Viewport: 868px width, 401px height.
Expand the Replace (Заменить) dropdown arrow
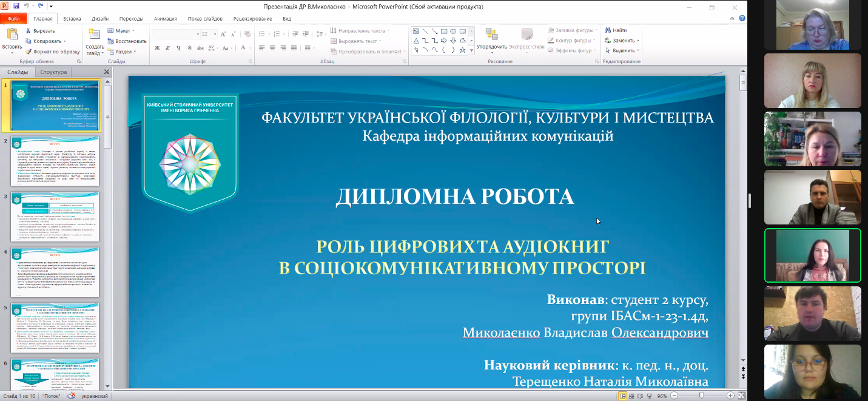(x=638, y=41)
